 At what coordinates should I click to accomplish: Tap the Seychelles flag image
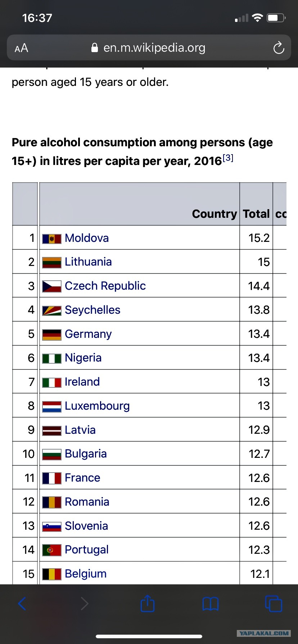coord(52,310)
